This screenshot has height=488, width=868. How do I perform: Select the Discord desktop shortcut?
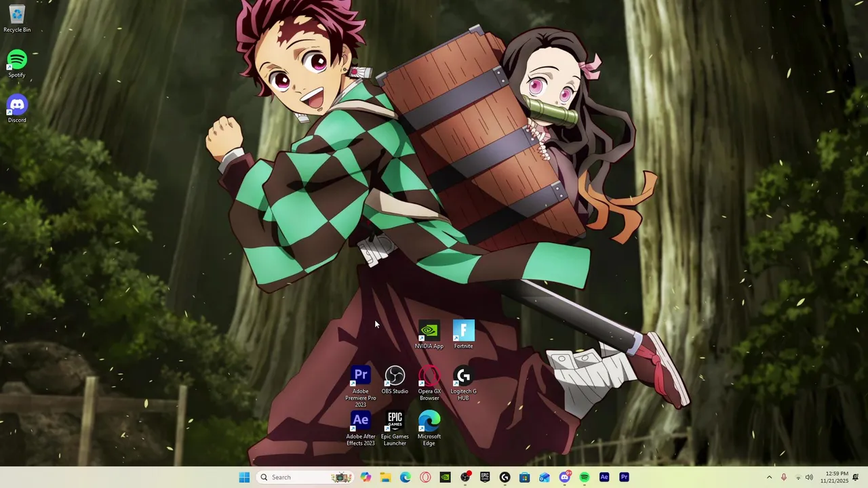pos(17,109)
